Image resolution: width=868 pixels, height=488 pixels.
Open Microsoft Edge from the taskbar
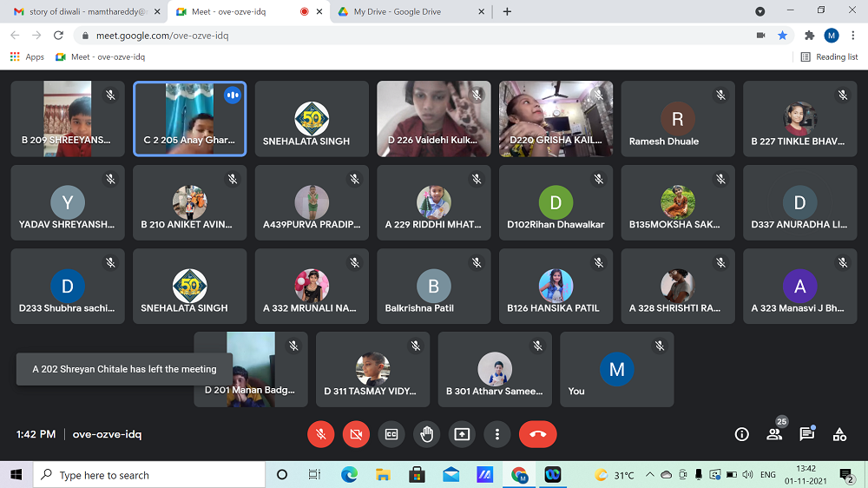point(349,475)
